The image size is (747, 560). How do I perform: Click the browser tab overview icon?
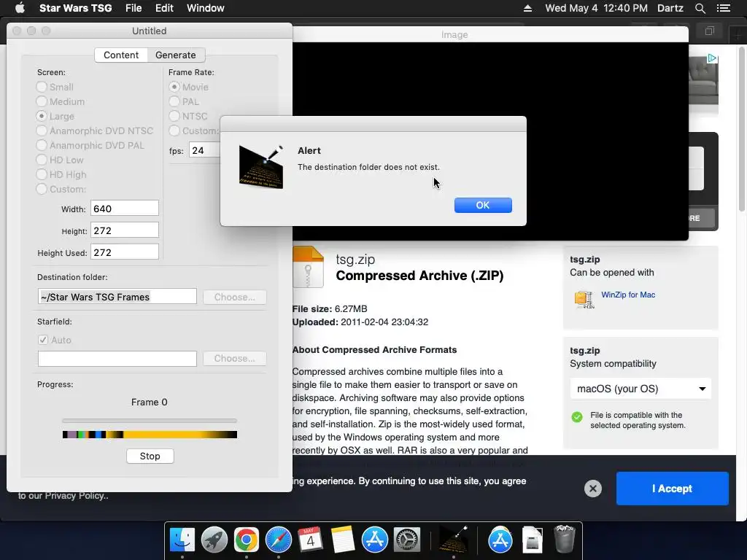click(709, 31)
